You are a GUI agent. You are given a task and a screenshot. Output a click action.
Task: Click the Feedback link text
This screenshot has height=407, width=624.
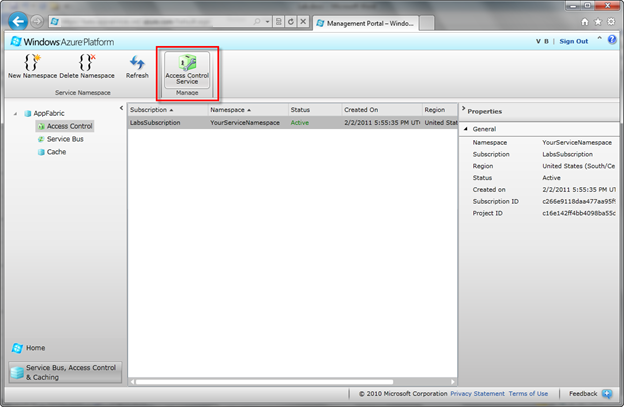click(x=583, y=393)
